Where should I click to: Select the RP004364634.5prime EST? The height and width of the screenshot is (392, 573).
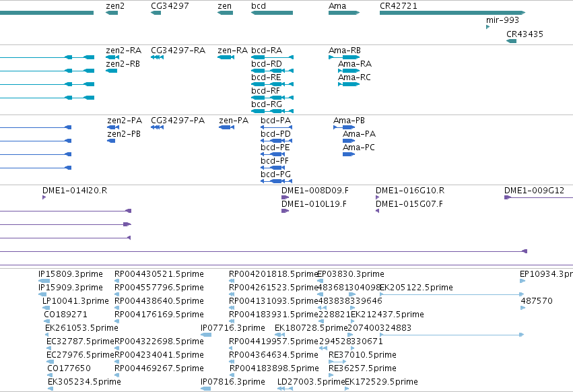(x=232, y=362)
